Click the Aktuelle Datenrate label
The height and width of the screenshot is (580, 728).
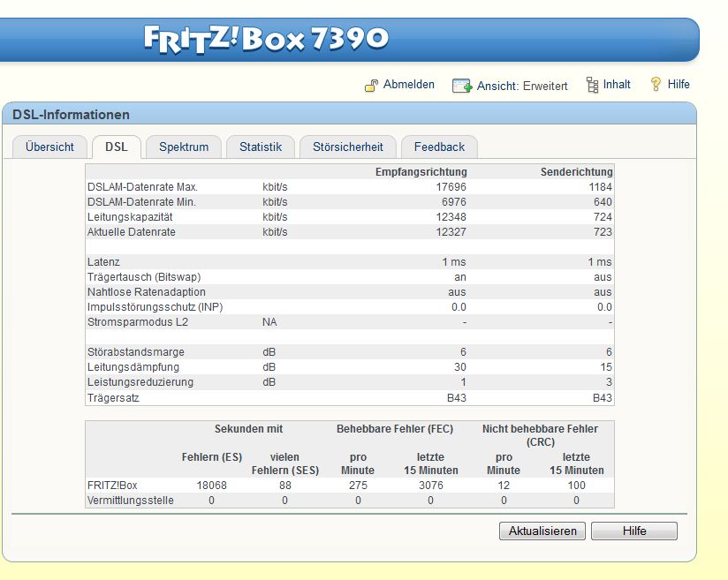132,231
